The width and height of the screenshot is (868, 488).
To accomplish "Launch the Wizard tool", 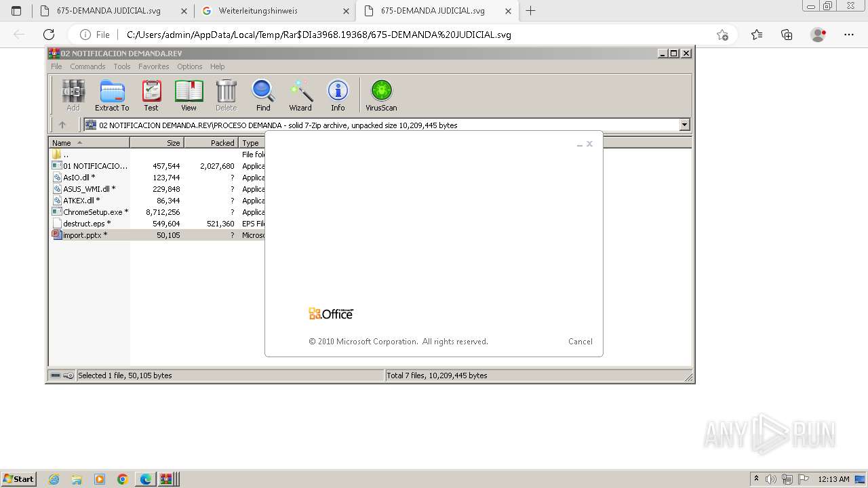I will 300,95.
